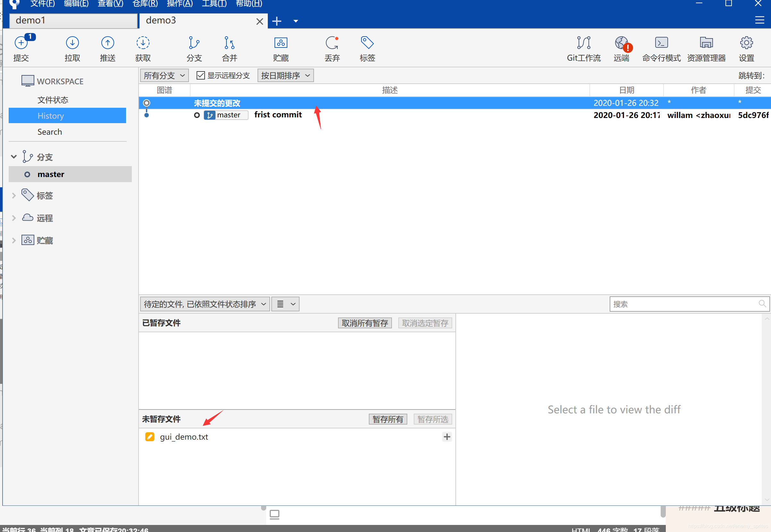Open the 仓库(R) menu

pyautogui.click(x=145, y=4)
